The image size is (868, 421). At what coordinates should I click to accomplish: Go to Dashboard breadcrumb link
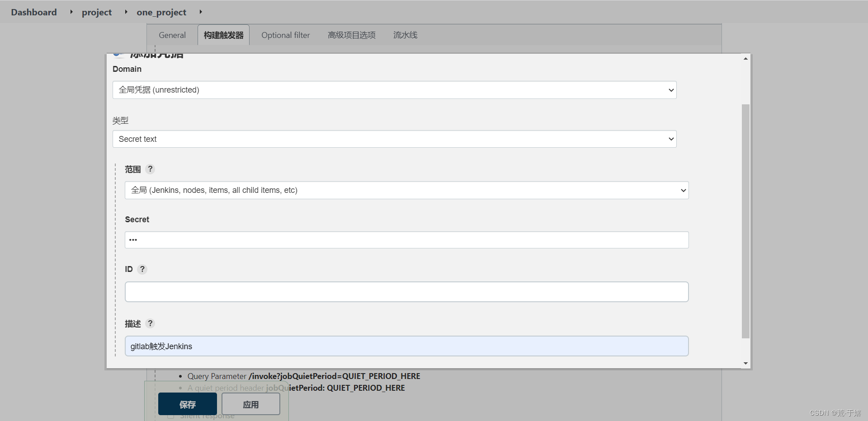coord(34,12)
